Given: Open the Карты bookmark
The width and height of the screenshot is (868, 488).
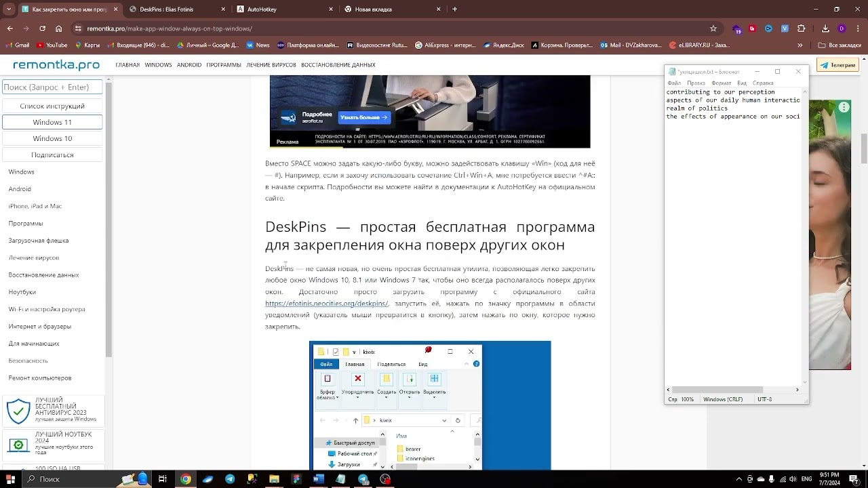Looking at the screenshot, I should point(87,45).
